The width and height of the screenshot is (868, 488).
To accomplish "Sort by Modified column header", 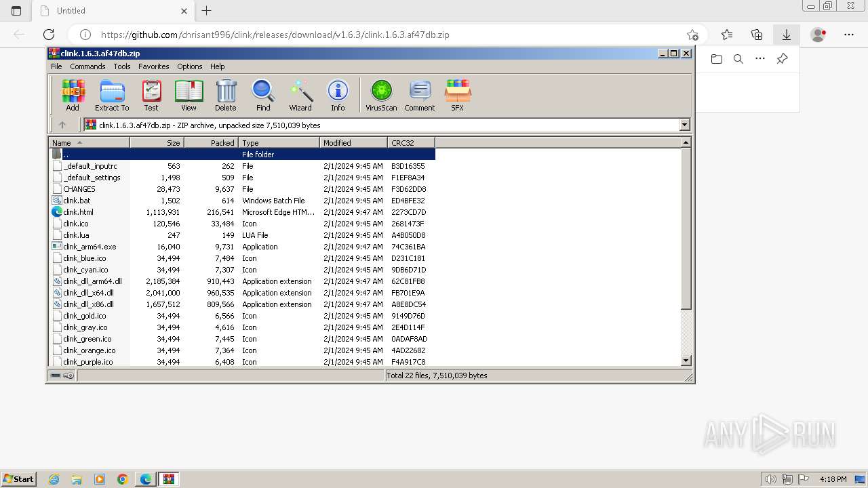I will point(353,142).
